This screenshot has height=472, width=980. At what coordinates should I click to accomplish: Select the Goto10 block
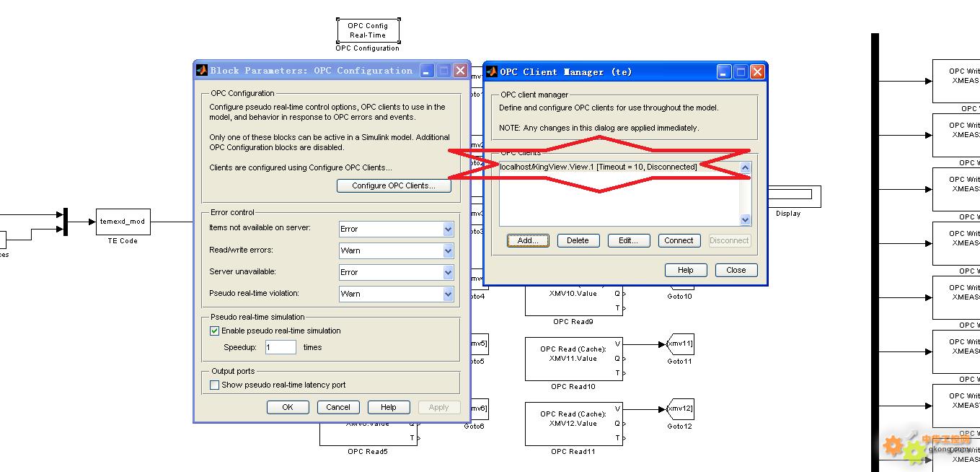coord(680,288)
